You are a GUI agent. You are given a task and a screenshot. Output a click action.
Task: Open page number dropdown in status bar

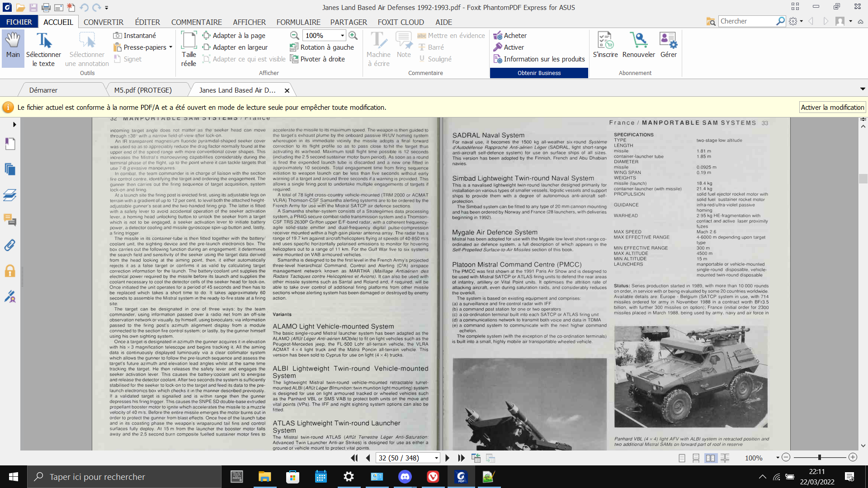click(436, 458)
